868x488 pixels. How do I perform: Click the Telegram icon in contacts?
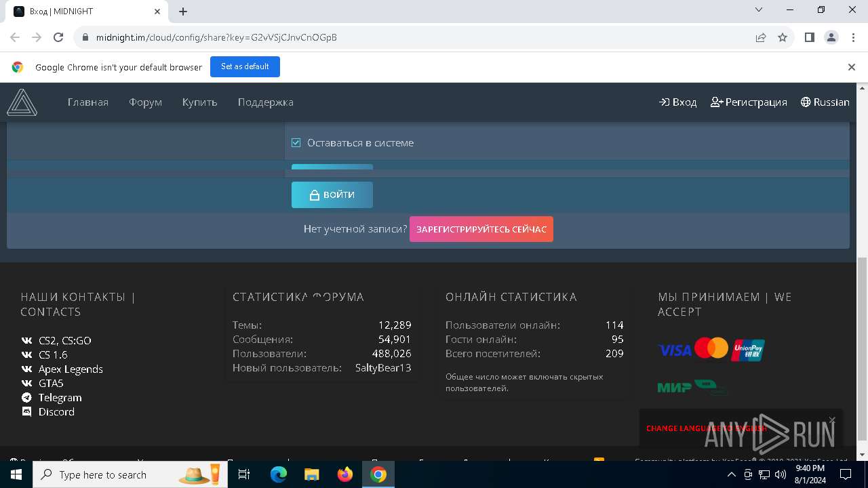pos(26,398)
